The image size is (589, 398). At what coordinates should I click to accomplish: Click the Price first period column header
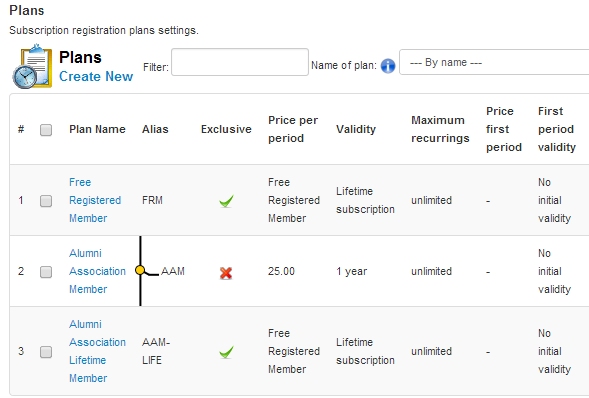(504, 129)
